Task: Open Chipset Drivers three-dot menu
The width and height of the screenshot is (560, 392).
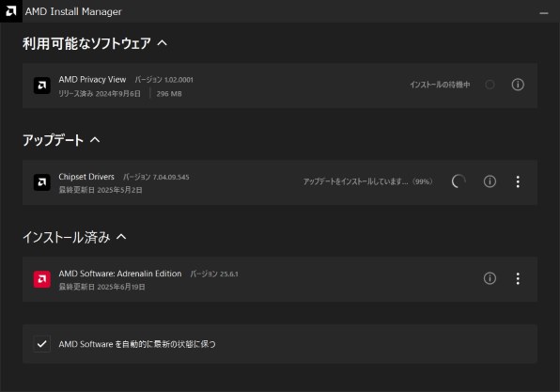Action: click(518, 181)
